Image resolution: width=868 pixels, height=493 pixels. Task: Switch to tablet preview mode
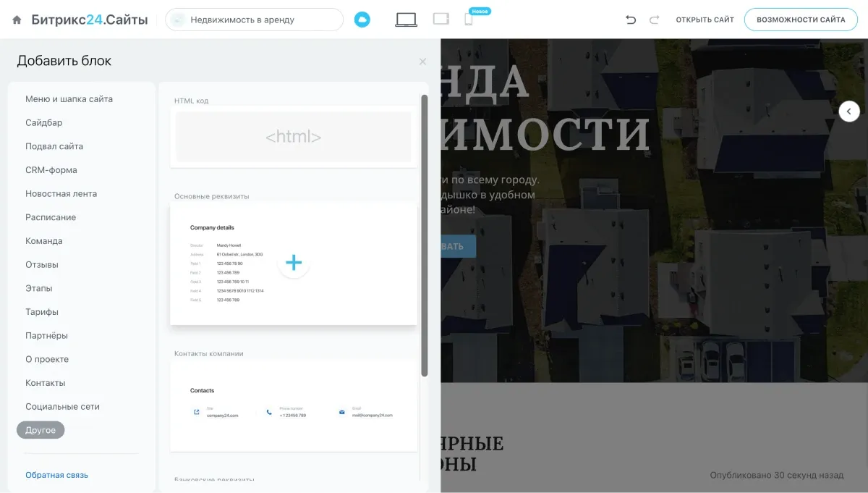[441, 19]
